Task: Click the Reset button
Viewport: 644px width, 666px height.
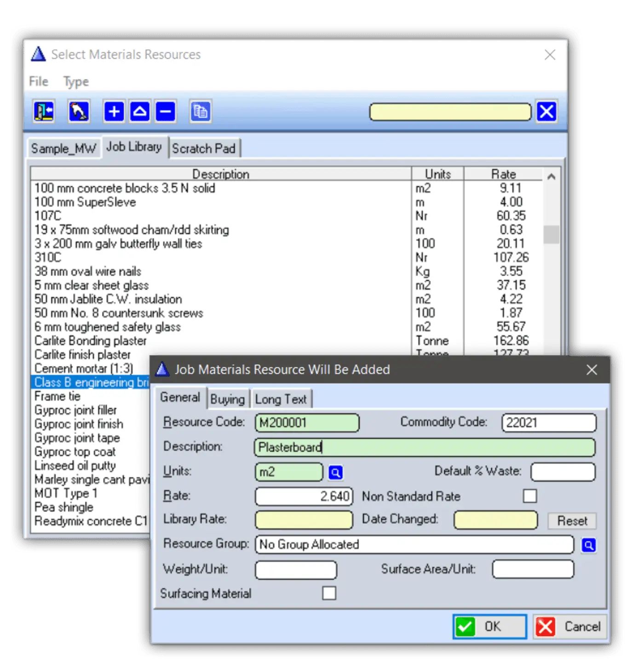Action: [572, 521]
